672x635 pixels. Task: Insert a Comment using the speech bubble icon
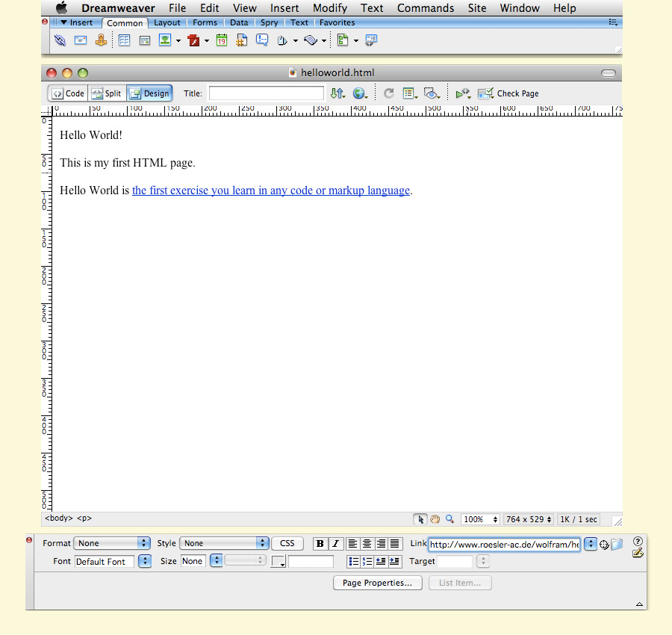(x=262, y=40)
